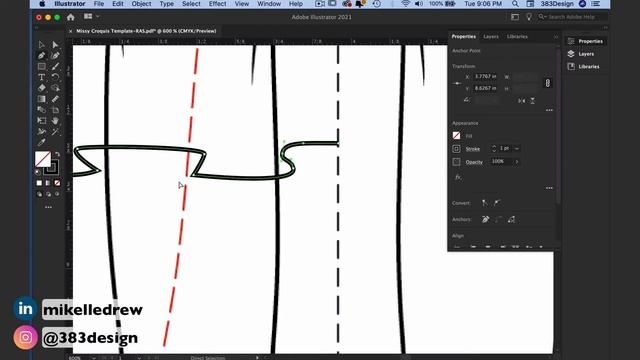Activate Color fill mode button
The width and height of the screenshot is (640, 360).
coord(39,183)
